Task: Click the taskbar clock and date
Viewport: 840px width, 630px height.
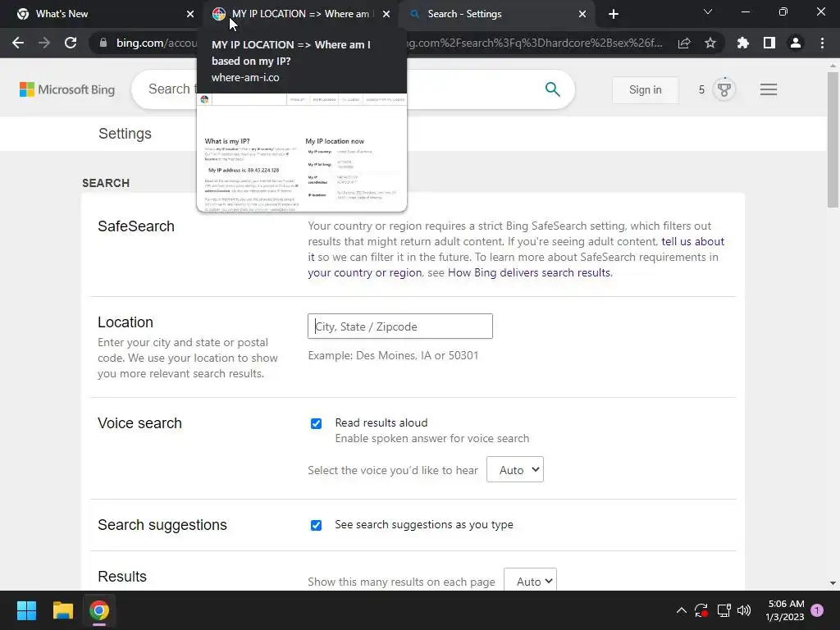Action: pos(785,610)
